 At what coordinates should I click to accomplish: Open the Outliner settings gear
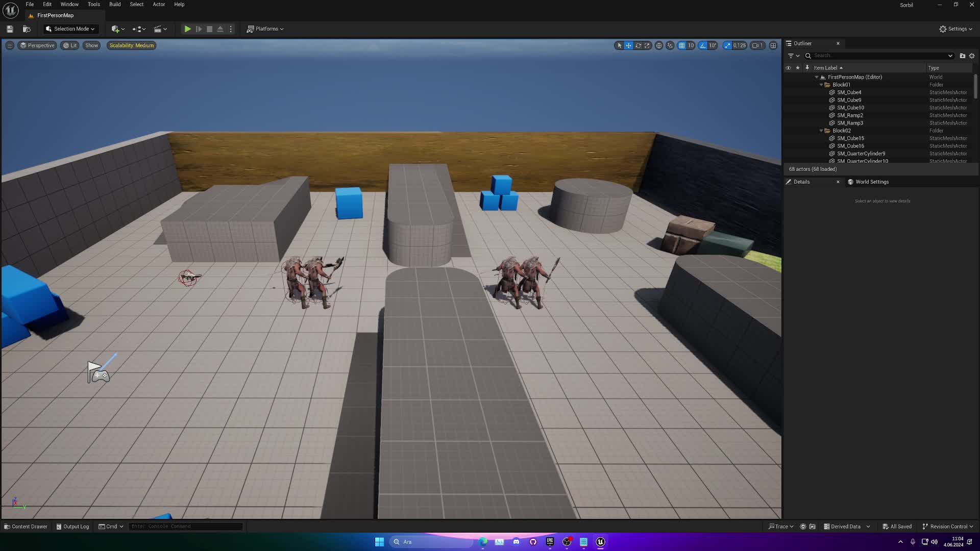972,56
